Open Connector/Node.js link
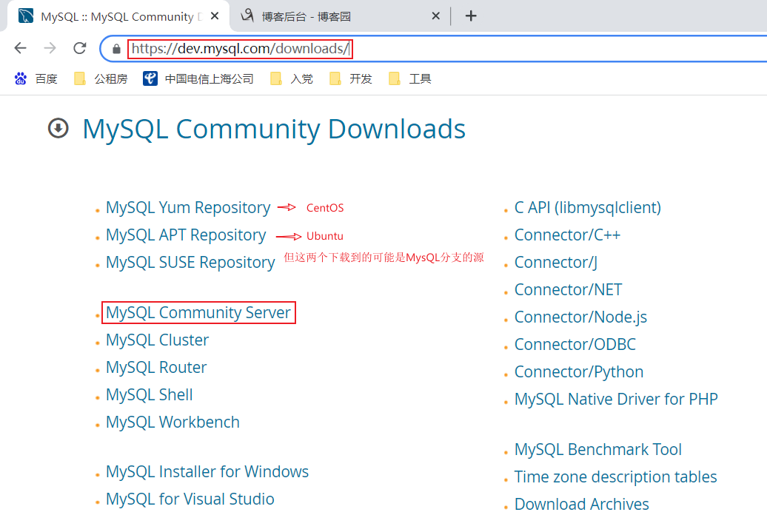This screenshot has height=532, width=767. coord(580,317)
